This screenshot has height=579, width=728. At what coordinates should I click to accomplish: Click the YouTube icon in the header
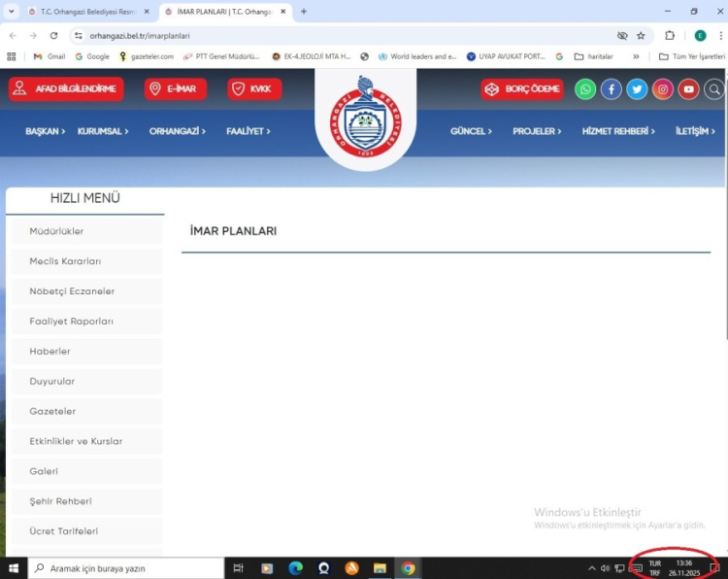click(x=688, y=89)
